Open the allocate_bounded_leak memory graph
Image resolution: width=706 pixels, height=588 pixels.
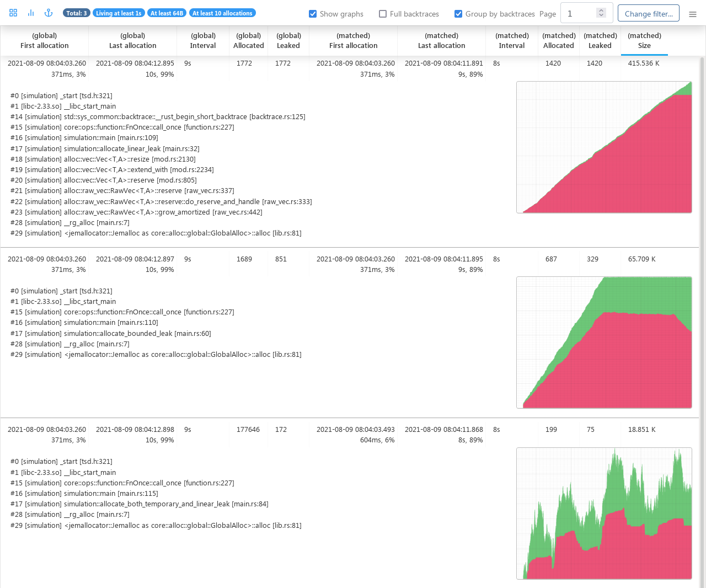[604, 343]
